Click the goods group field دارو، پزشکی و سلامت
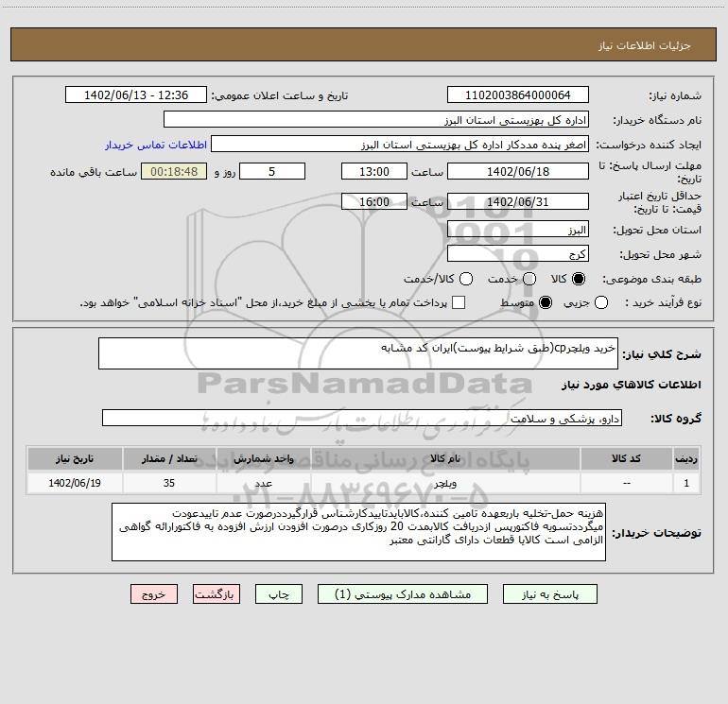 (362, 418)
